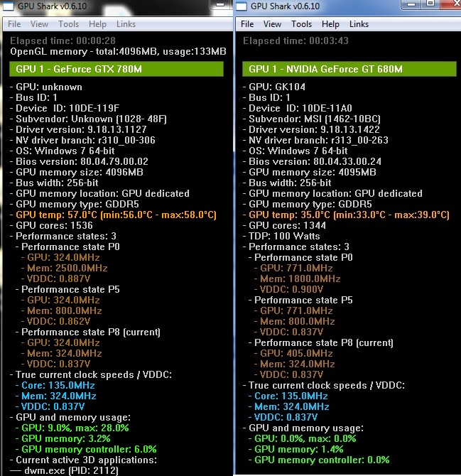Click the left GPU Shark window title icon
This screenshot has width=461, height=476.
[x=9, y=6]
